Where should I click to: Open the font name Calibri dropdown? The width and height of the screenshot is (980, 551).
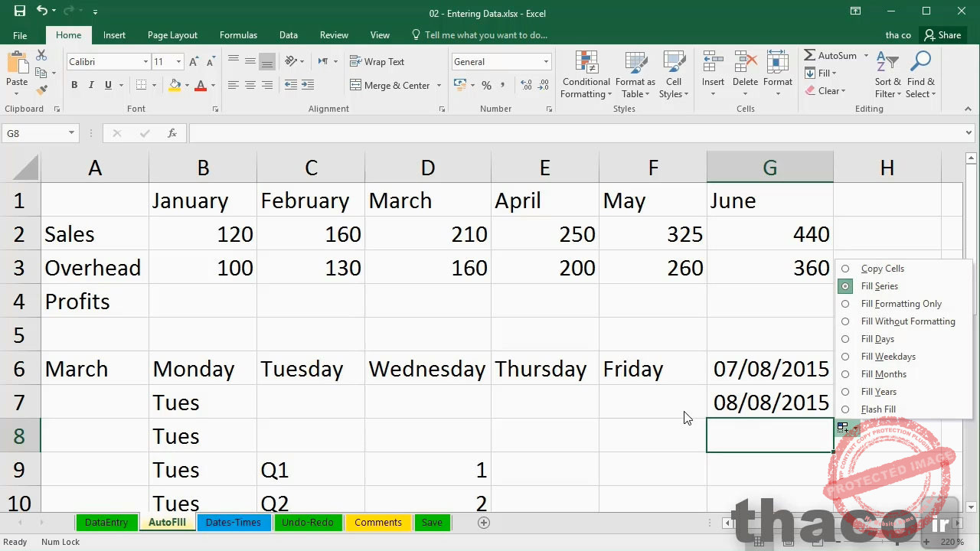click(x=145, y=61)
